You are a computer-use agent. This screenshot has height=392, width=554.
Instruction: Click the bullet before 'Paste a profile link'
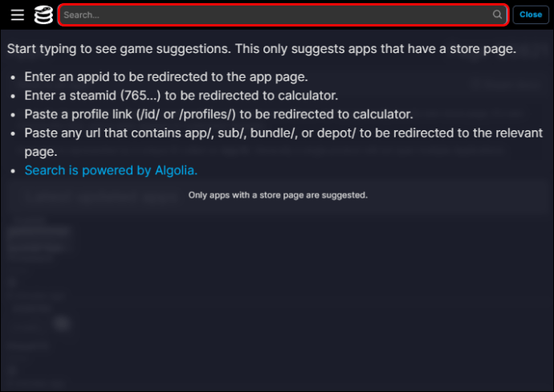click(x=13, y=115)
